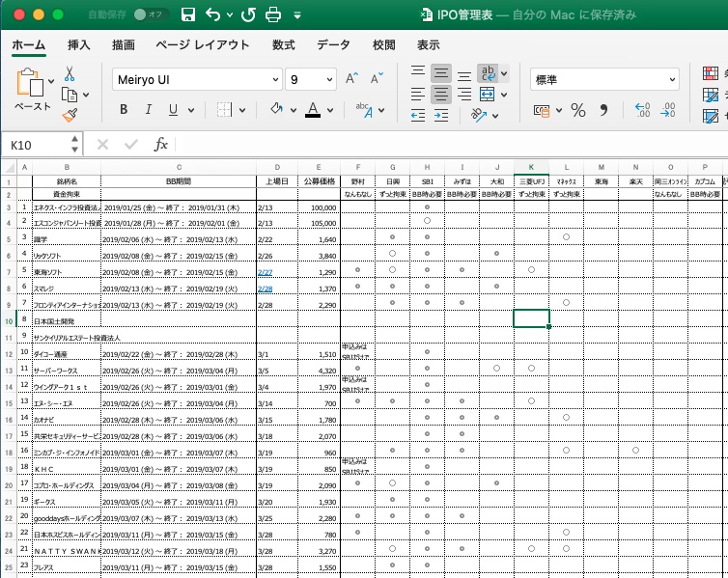Viewport: 728px width, 578px height.
Task: Open the 描画 ribbon tab
Action: [x=123, y=45]
